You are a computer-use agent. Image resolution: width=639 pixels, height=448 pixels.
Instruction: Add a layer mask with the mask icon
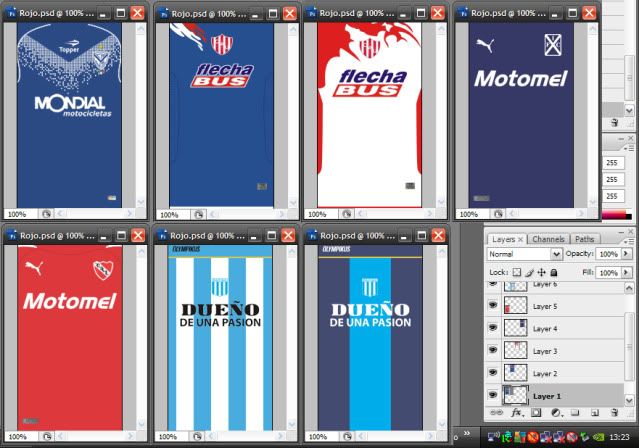[x=536, y=413]
